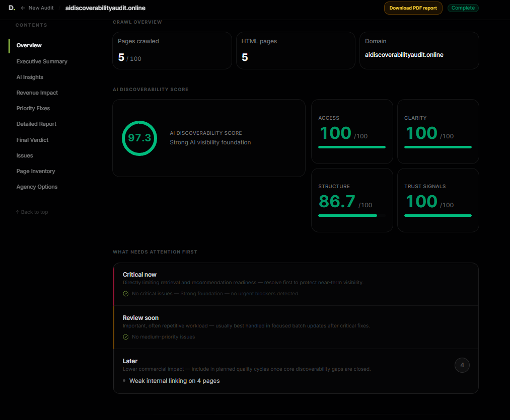
Task: Open Revenue Impact section
Action: (37, 93)
